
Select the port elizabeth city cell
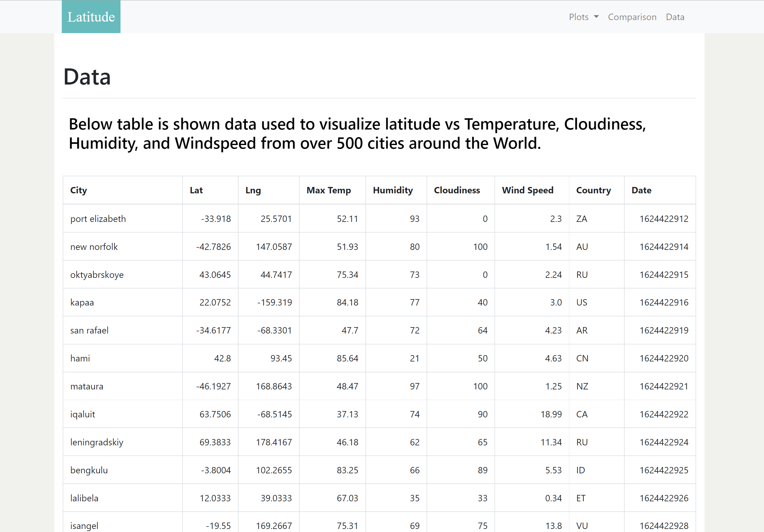click(x=123, y=219)
